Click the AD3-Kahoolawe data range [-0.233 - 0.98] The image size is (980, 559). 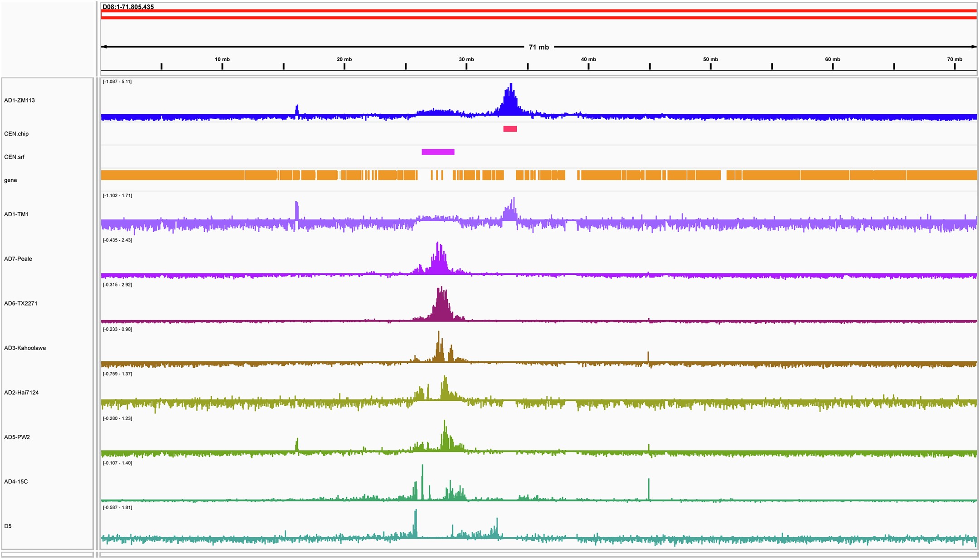tap(117, 329)
